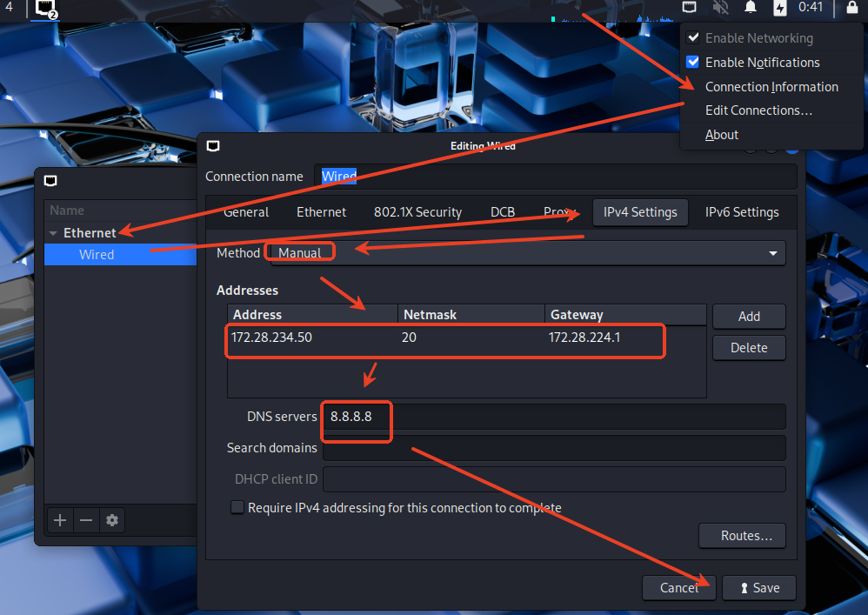Open the notifications bell icon
The image size is (868, 615).
point(751,8)
